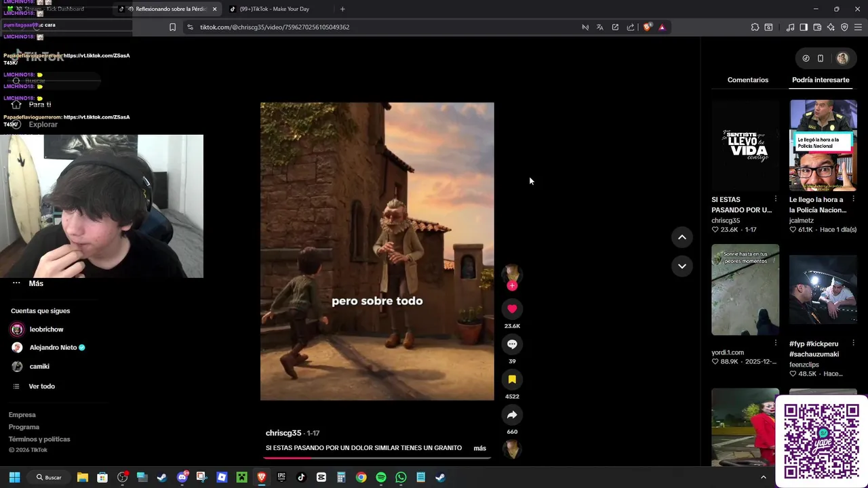The width and height of the screenshot is (868, 488).
Task: Open Spotify from the taskbar
Action: [381, 477]
